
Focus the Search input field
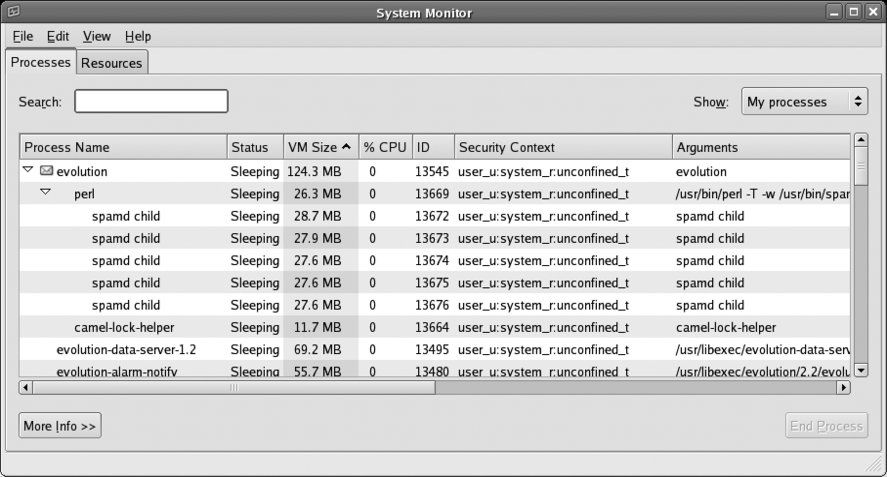tap(151, 101)
